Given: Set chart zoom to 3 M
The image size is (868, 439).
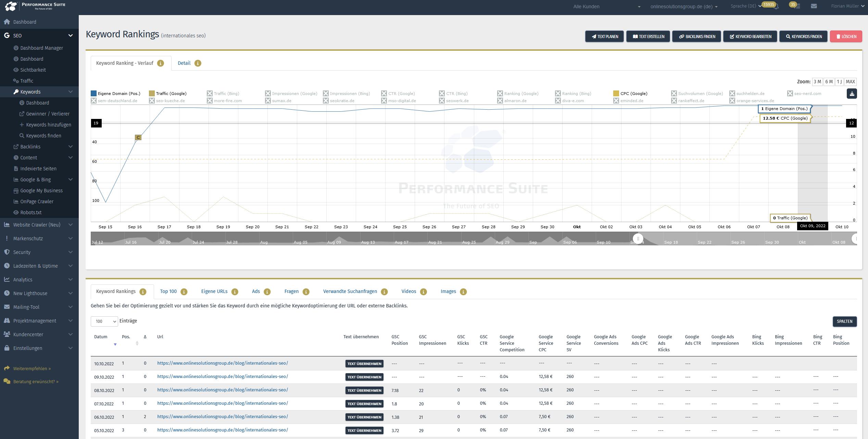Looking at the screenshot, I should coord(817,82).
